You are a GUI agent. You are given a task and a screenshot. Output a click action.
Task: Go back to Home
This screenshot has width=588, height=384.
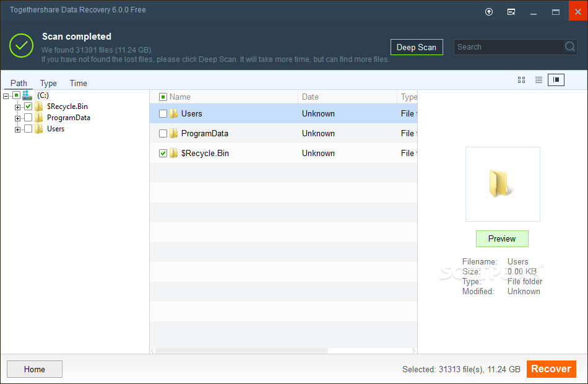coord(35,369)
